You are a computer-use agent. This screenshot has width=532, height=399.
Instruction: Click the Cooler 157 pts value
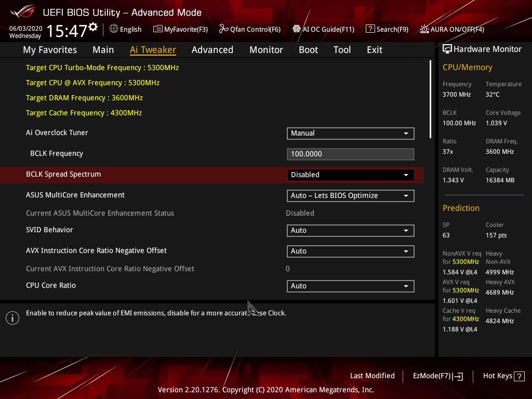pyautogui.click(x=496, y=235)
